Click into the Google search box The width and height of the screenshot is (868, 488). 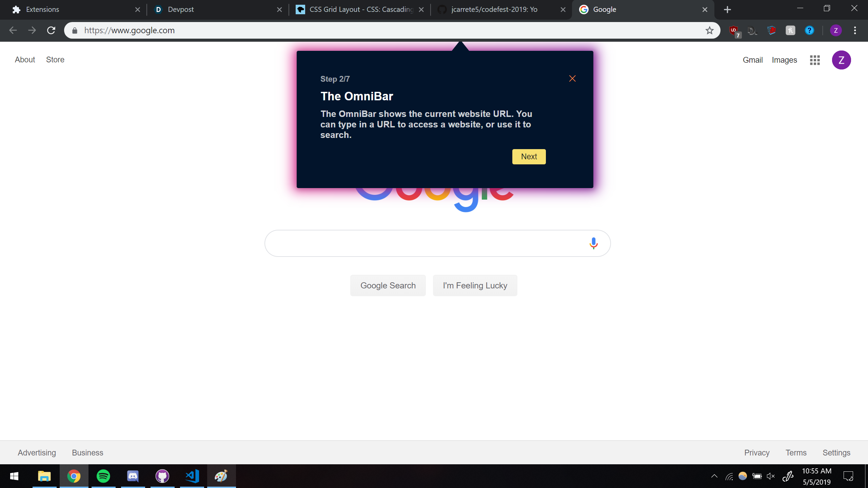point(424,243)
